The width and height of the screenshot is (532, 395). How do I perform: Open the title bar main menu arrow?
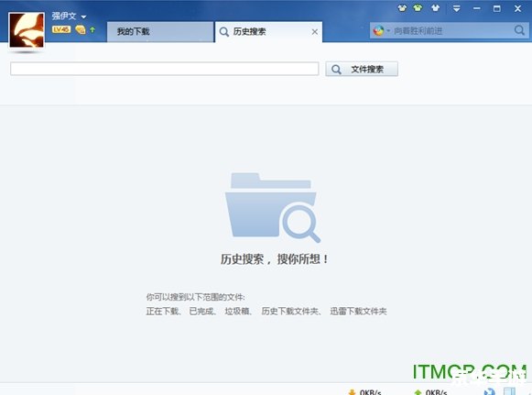coord(457,8)
